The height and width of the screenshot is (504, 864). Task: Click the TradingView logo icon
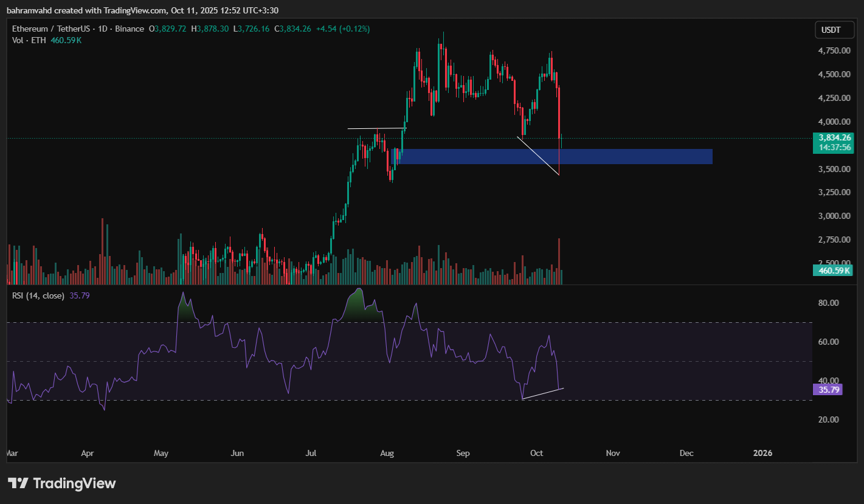pyautogui.click(x=18, y=483)
